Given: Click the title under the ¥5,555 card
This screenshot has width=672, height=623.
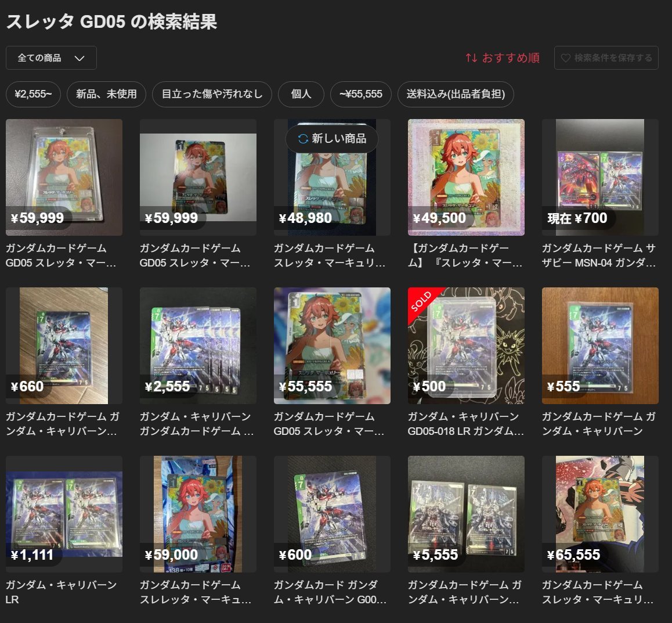Looking at the screenshot, I should coord(465,592).
